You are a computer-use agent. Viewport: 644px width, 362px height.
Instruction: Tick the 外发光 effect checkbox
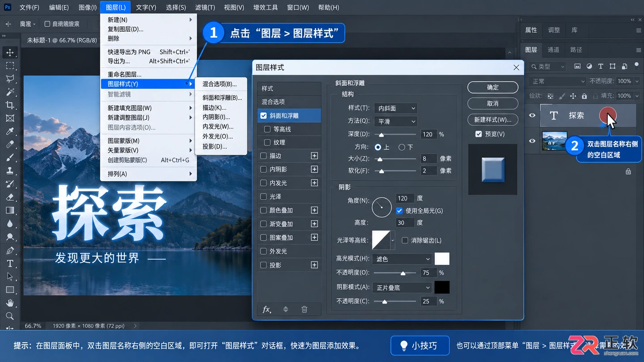click(263, 252)
